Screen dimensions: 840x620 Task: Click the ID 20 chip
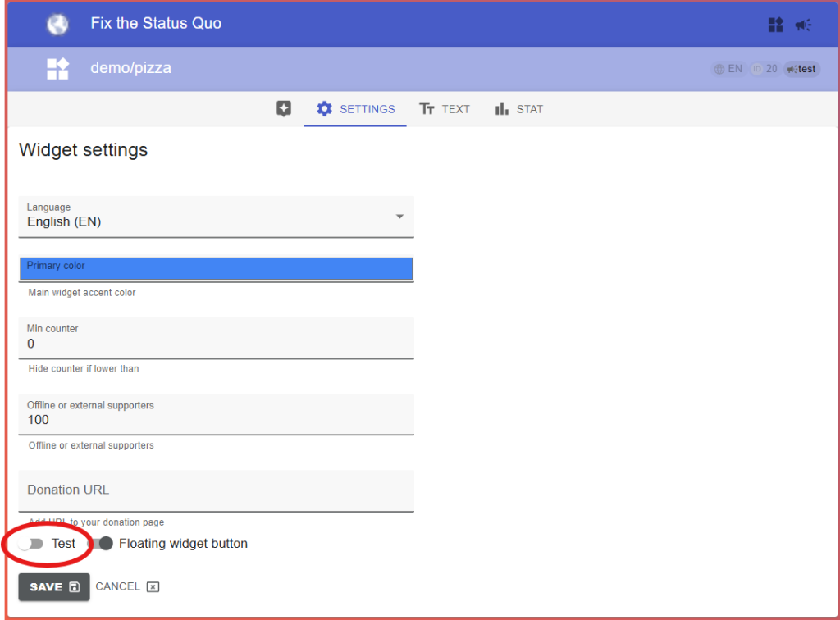tap(765, 69)
